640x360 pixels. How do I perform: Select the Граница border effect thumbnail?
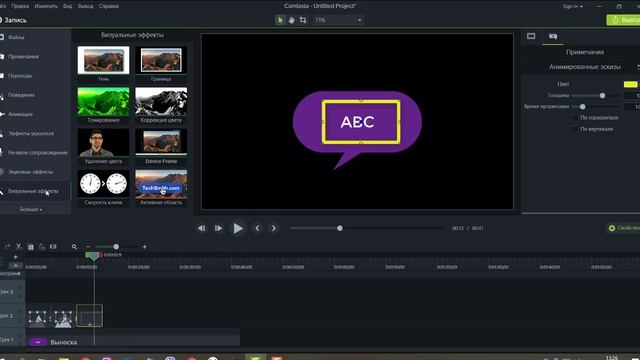coord(161,60)
